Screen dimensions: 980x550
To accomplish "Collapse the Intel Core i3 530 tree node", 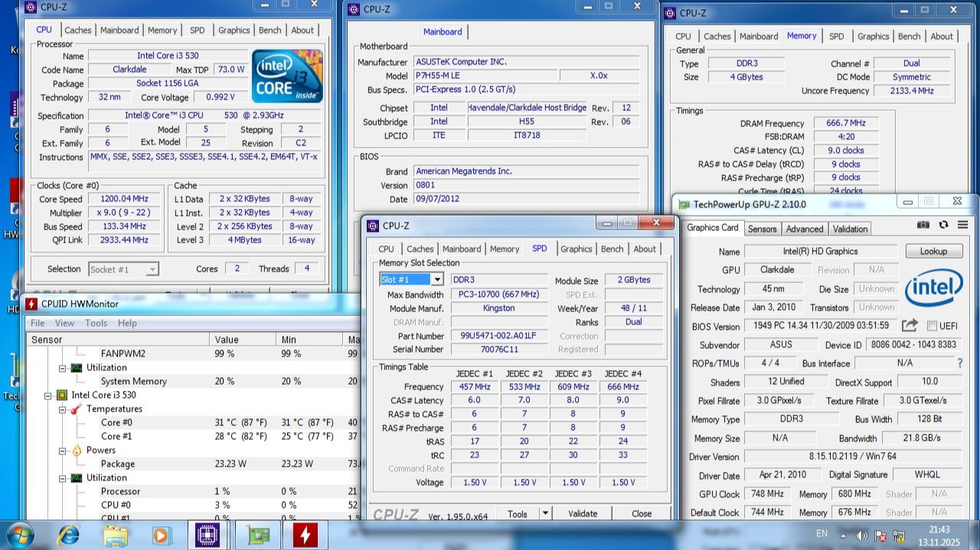I will [48, 395].
